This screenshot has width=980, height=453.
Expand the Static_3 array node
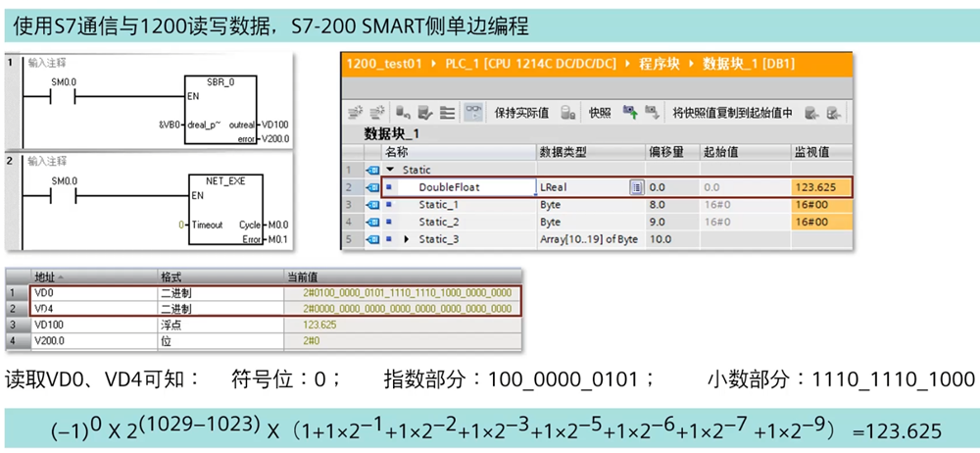point(407,239)
